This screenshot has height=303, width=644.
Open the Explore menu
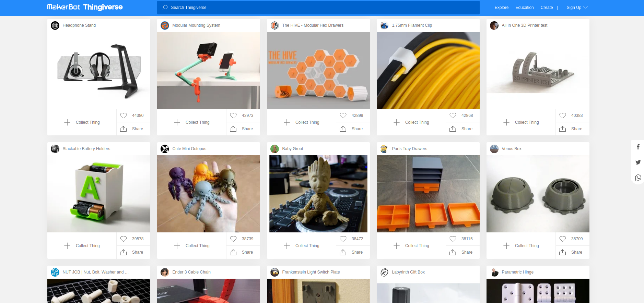click(x=501, y=8)
